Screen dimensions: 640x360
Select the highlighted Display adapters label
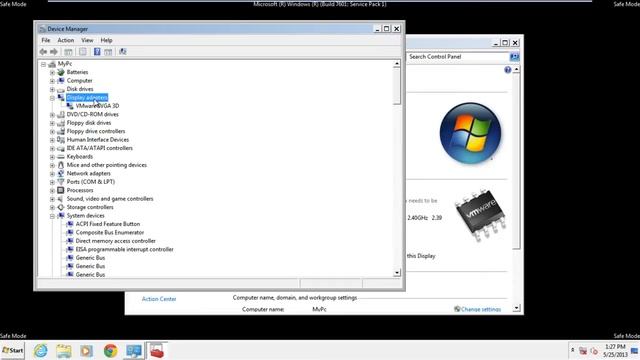pyautogui.click(x=87, y=98)
